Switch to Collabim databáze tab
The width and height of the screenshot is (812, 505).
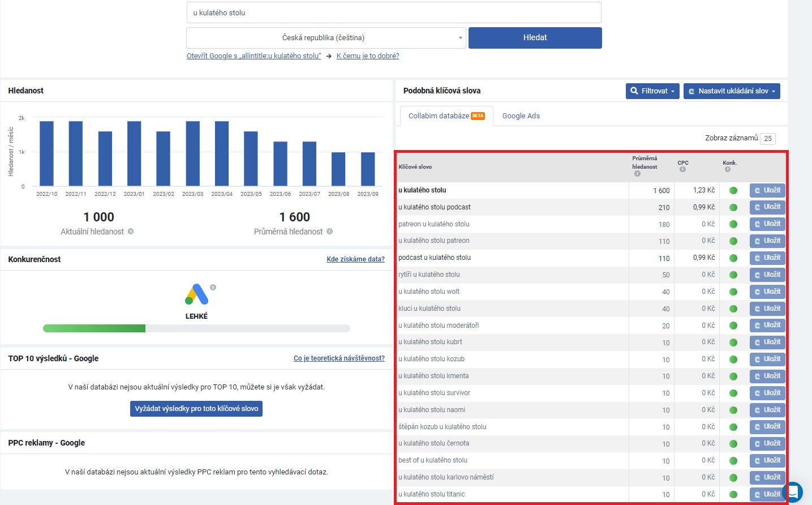pyautogui.click(x=446, y=116)
